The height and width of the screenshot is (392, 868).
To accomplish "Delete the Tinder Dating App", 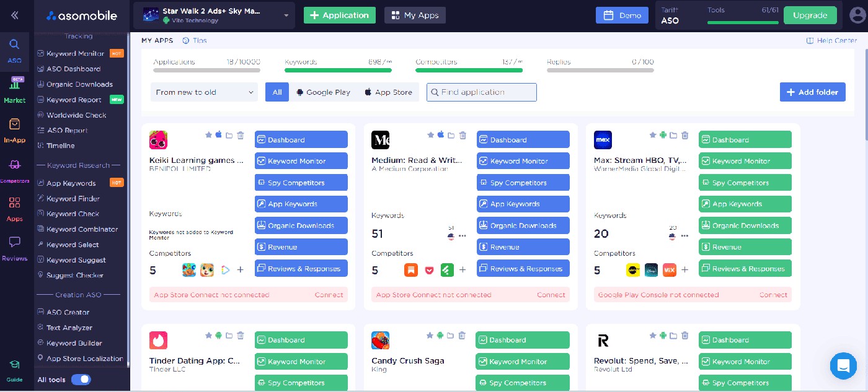I will [x=241, y=336].
